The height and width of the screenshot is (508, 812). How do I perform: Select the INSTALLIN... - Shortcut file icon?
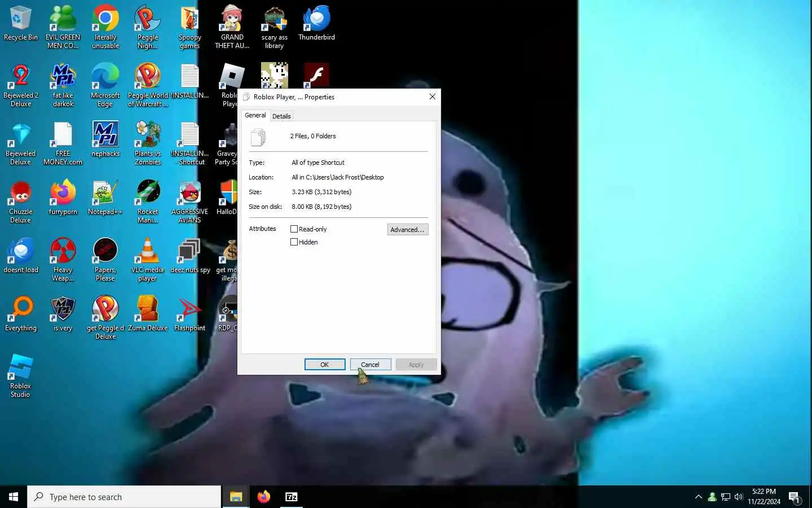(x=190, y=143)
